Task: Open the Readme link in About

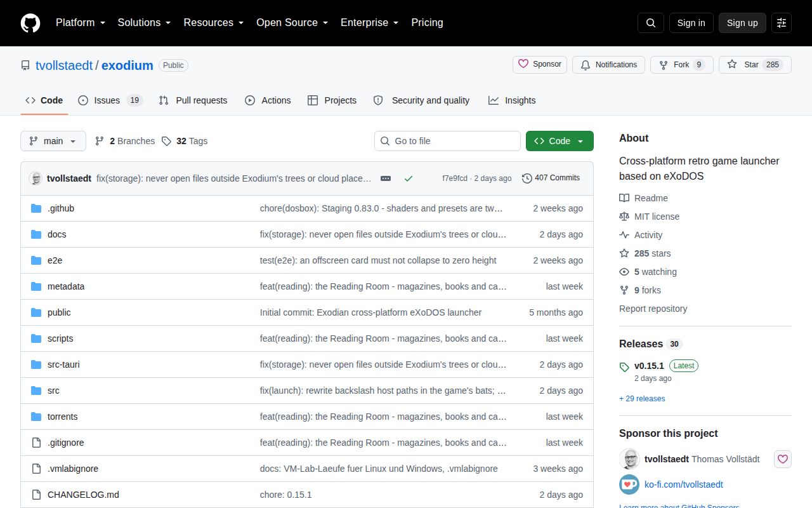Action: [x=643, y=198]
